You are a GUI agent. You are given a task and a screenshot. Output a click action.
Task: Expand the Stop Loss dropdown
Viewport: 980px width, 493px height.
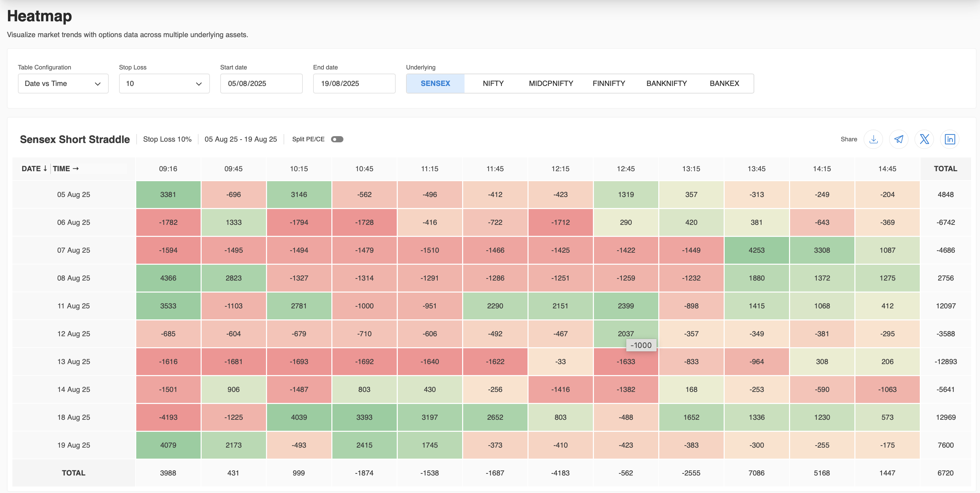[x=164, y=83]
